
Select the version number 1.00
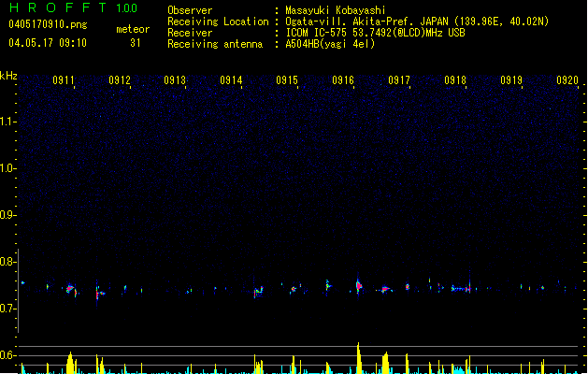tap(127, 8)
